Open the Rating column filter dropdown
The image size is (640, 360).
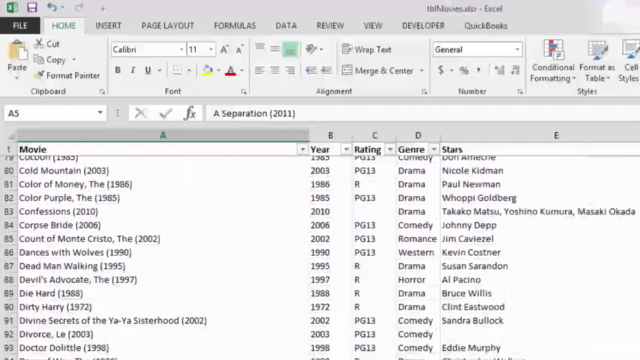[390, 149]
